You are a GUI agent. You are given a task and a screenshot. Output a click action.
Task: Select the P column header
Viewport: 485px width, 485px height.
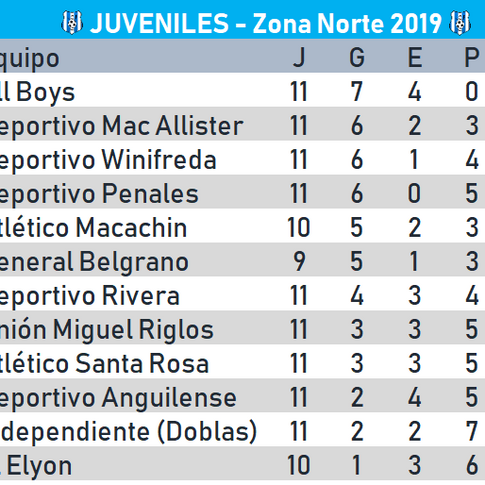click(472, 57)
